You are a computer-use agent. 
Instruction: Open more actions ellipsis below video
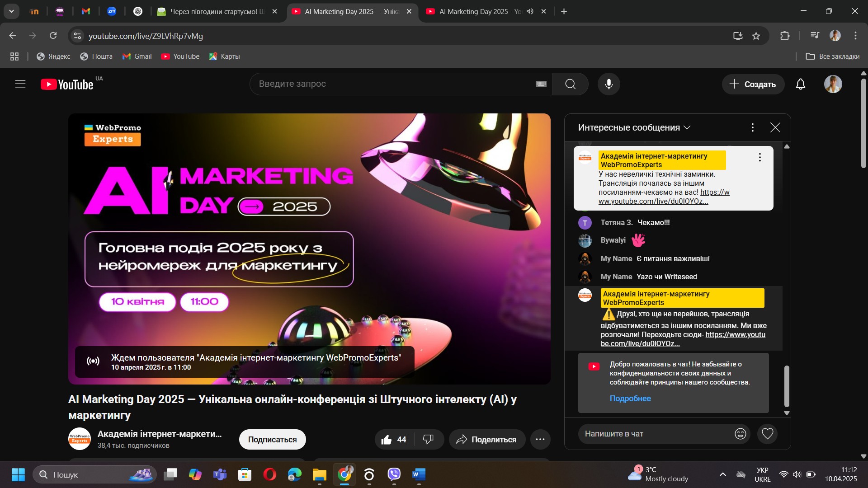(540, 440)
